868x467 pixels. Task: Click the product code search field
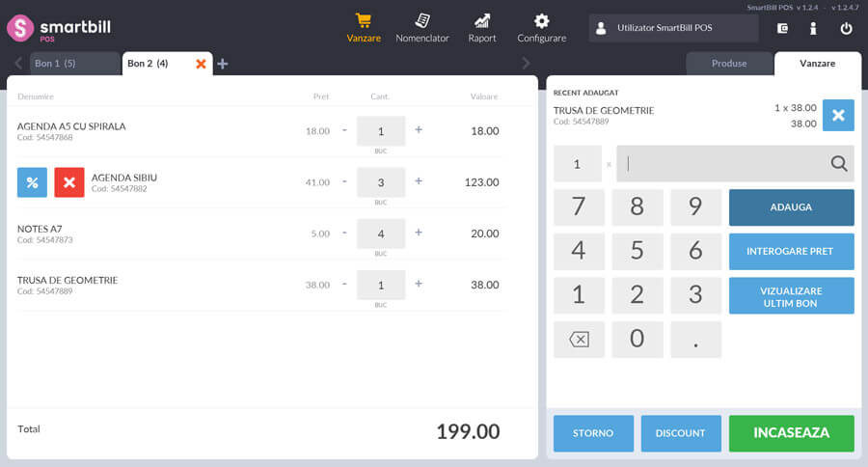tap(723, 164)
